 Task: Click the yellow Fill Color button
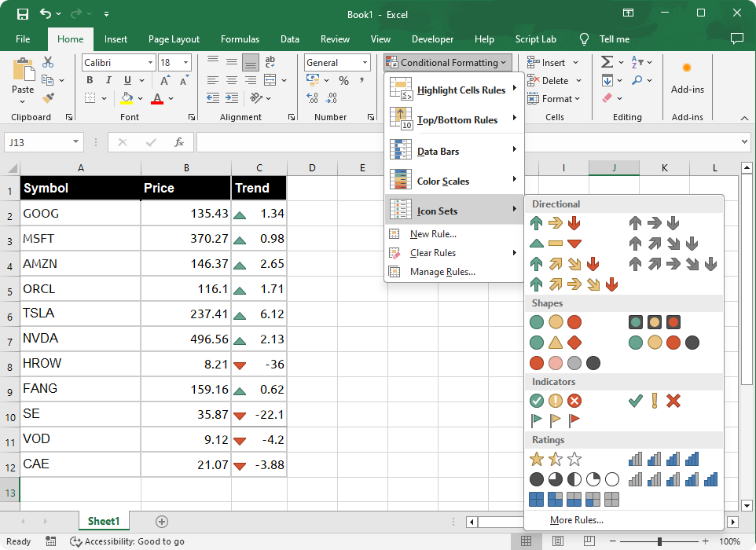(x=127, y=98)
